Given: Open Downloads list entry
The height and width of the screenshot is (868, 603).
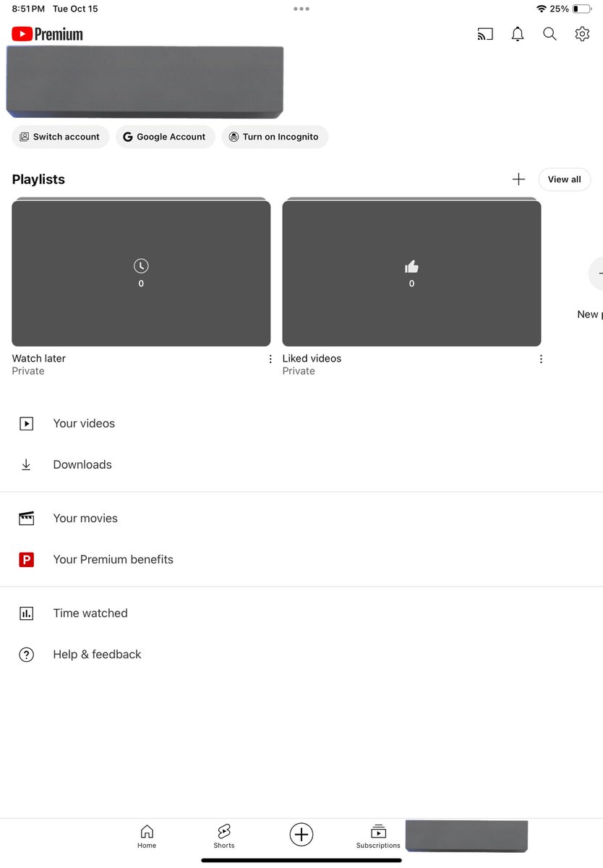Looking at the screenshot, I should click(301, 465).
